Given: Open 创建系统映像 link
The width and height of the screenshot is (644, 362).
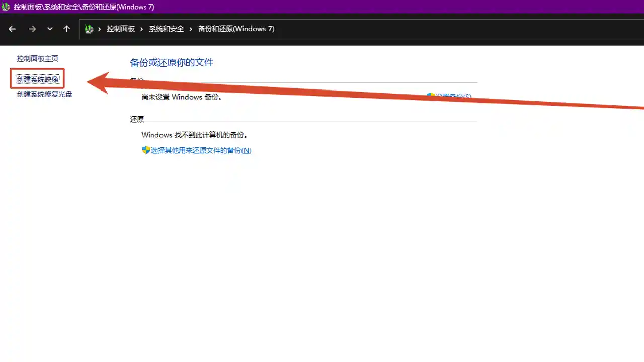Looking at the screenshot, I should [38, 79].
